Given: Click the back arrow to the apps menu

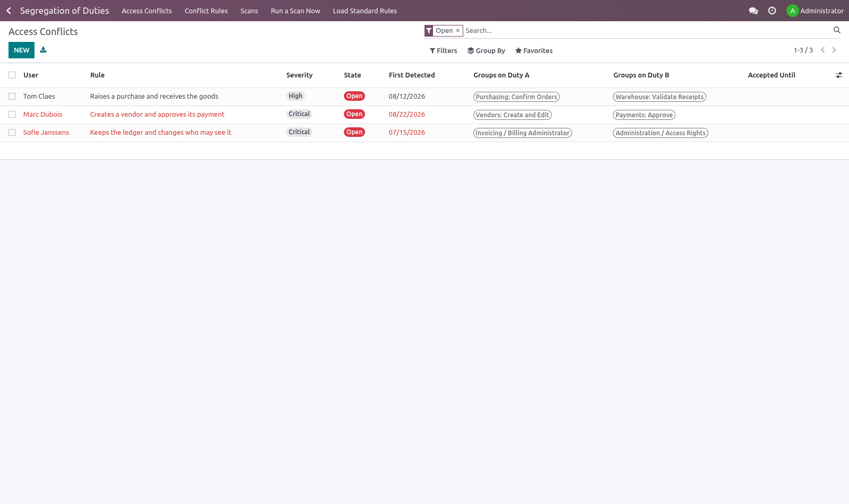Looking at the screenshot, I should pyautogui.click(x=8, y=11).
